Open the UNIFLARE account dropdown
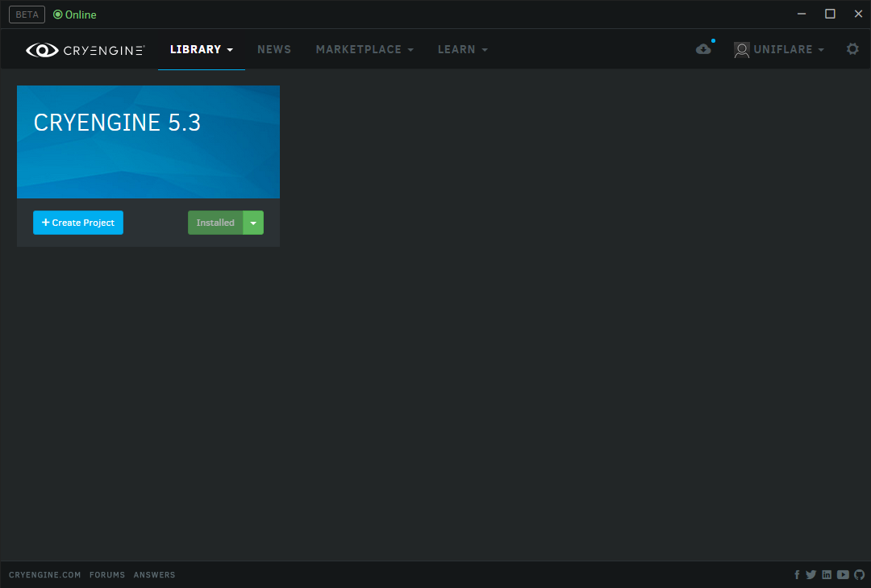The image size is (871, 588). [x=789, y=49]
